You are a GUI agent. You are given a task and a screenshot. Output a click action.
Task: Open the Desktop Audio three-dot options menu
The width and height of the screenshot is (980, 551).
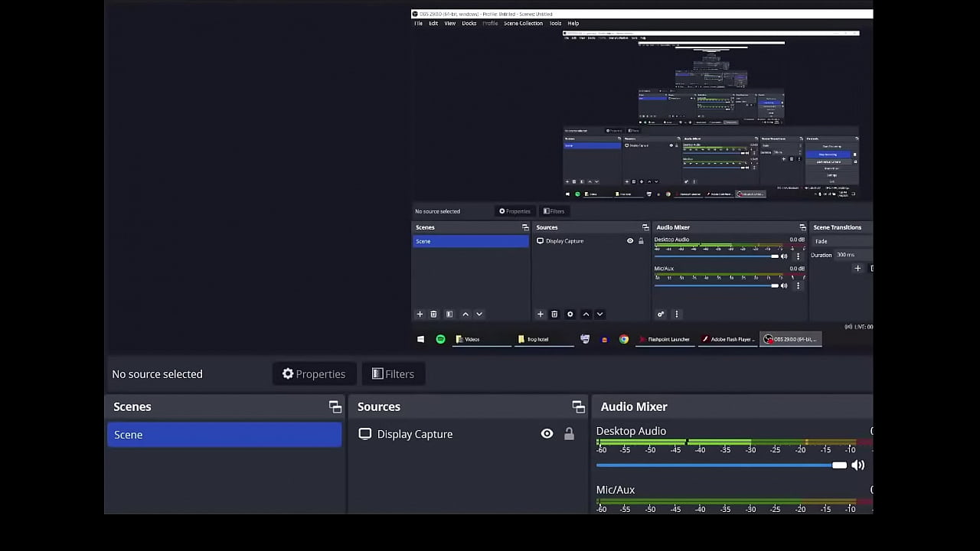[798, 256]
